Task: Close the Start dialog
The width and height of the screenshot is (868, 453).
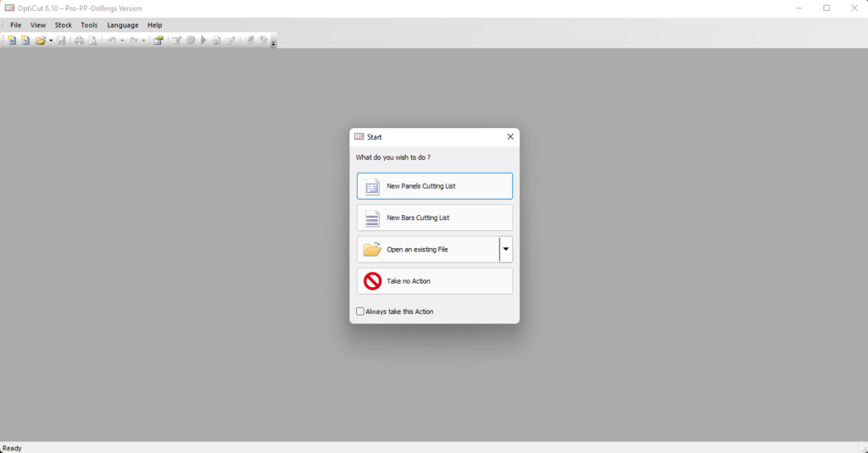Action: click(510, 136)
